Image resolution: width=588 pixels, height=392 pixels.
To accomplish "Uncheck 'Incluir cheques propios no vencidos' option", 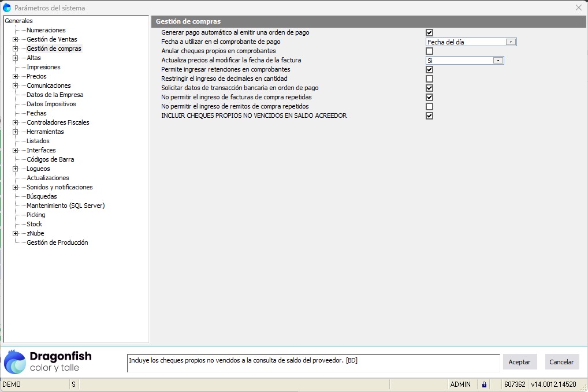I will pyautogui.click(x=429, y=116).
